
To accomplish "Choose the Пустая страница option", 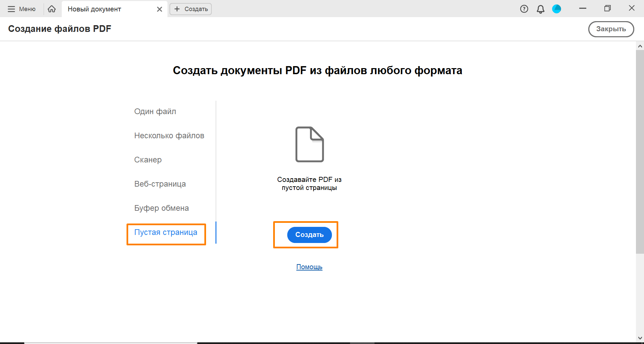I will [166, 232].
